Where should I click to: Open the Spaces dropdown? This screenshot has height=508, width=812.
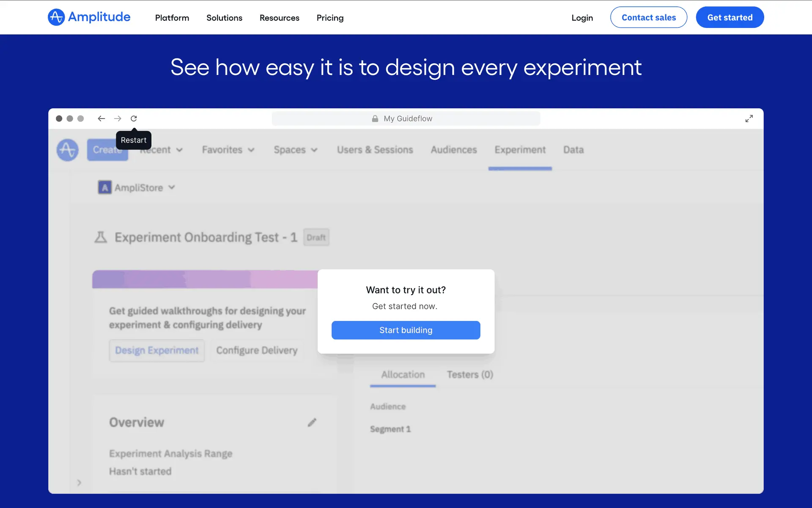point(295,150)
